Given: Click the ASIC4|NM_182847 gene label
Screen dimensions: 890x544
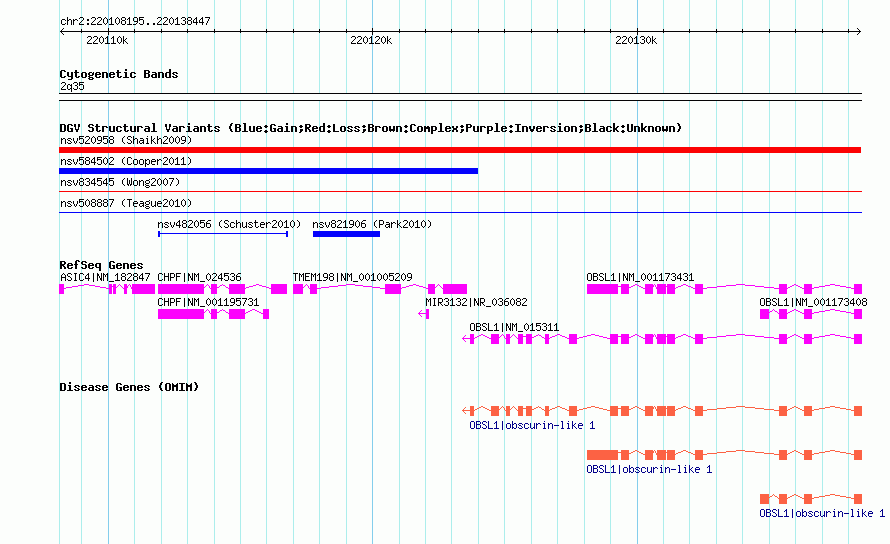Looking at the screenshot, I should click(105, 277).
